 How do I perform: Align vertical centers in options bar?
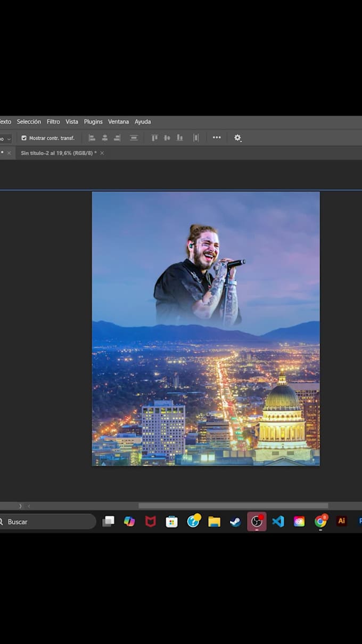point(167,138)
